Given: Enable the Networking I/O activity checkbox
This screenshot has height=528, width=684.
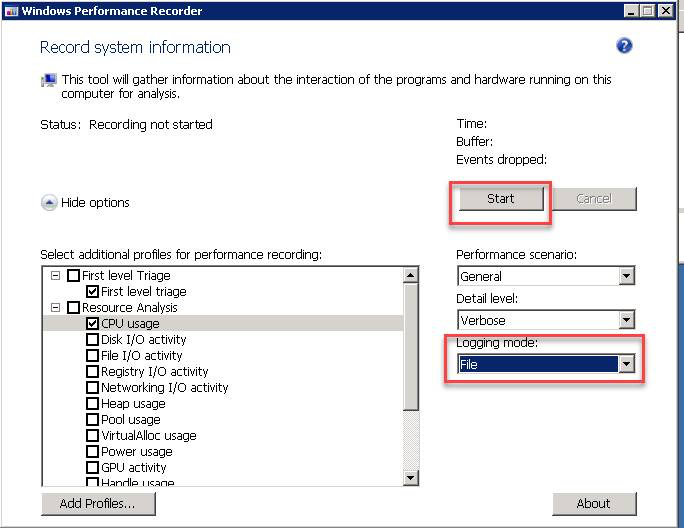Looking at the screenshot, I should pos(92,387).
